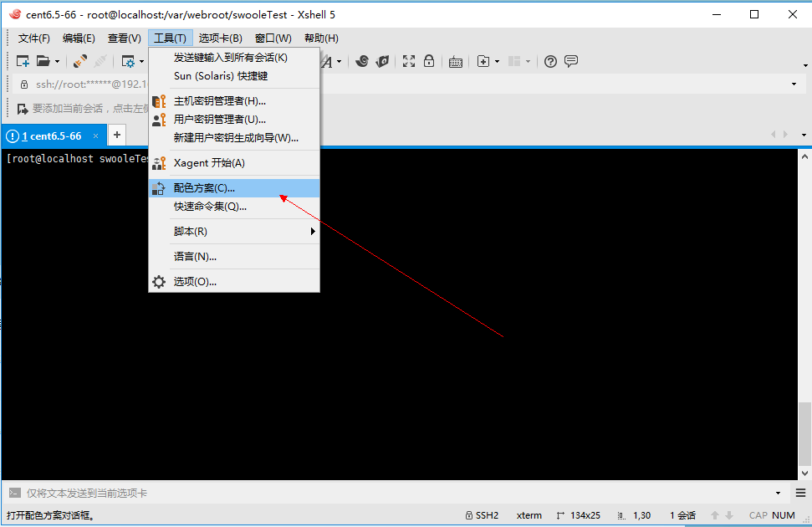Click the Disconnect toolbar icon

coord(100,61)
